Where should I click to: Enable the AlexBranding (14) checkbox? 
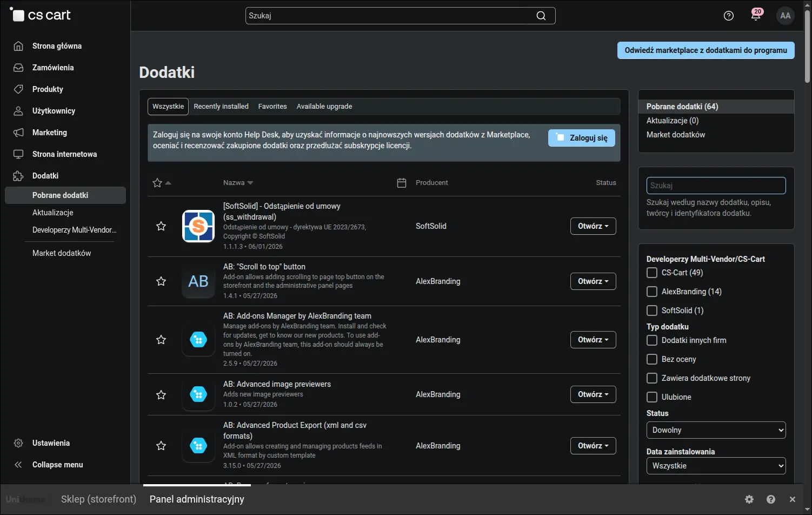pos(652,292)
